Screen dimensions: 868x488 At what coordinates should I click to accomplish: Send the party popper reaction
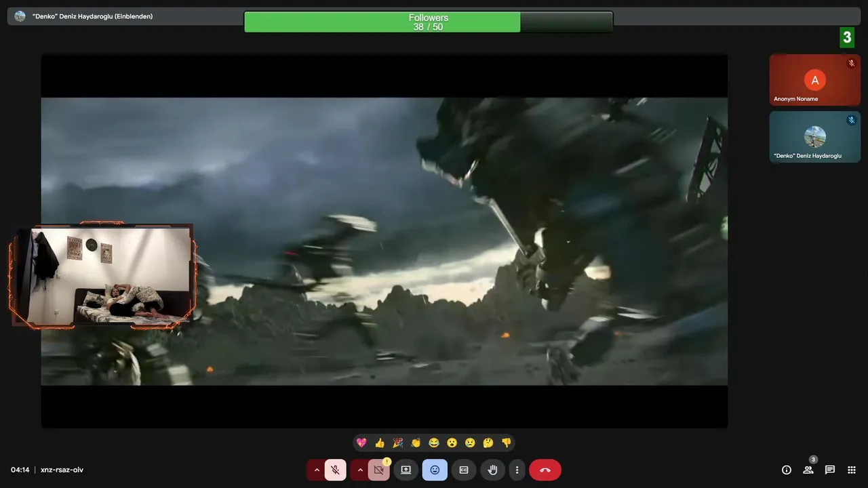(x=398, y=443)
